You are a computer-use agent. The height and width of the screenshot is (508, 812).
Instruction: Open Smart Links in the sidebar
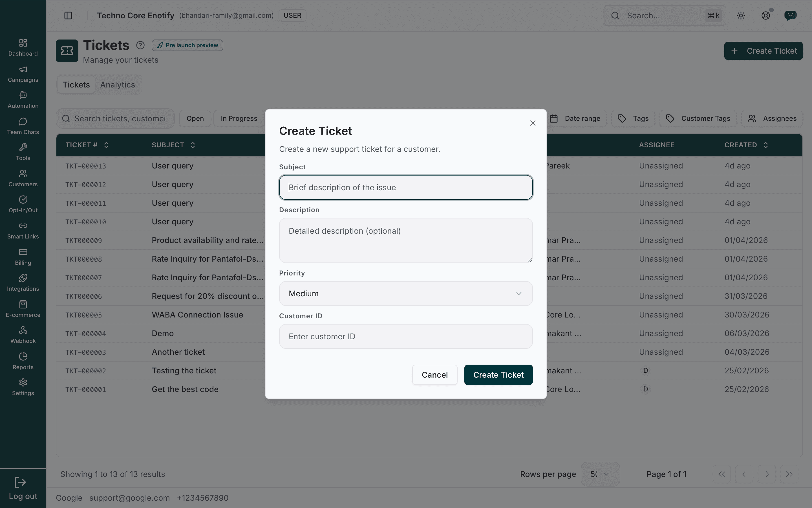tap(23, 231)
